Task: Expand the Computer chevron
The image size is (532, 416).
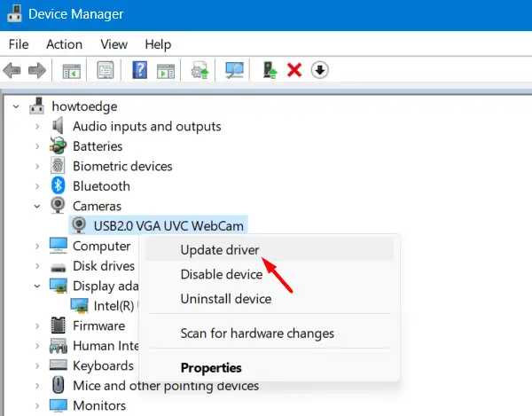Action: (37, 247)
